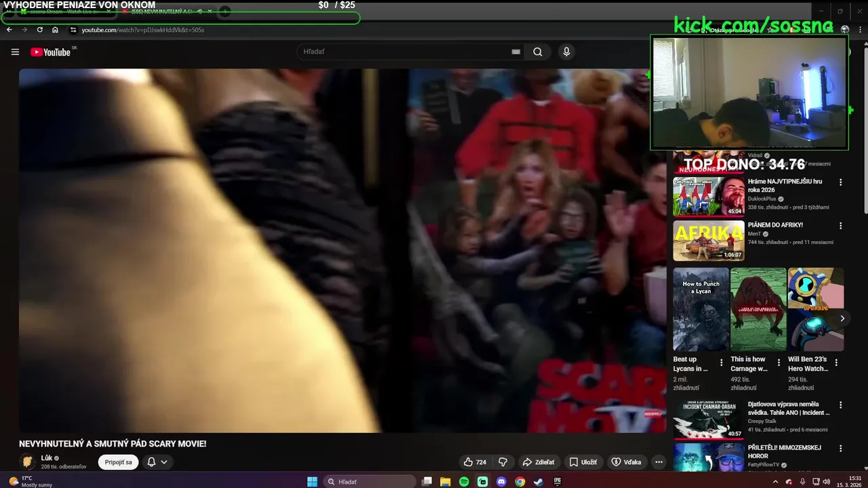Start voice search with the microphone
868x488 pixels.
(x=566, y=52)
